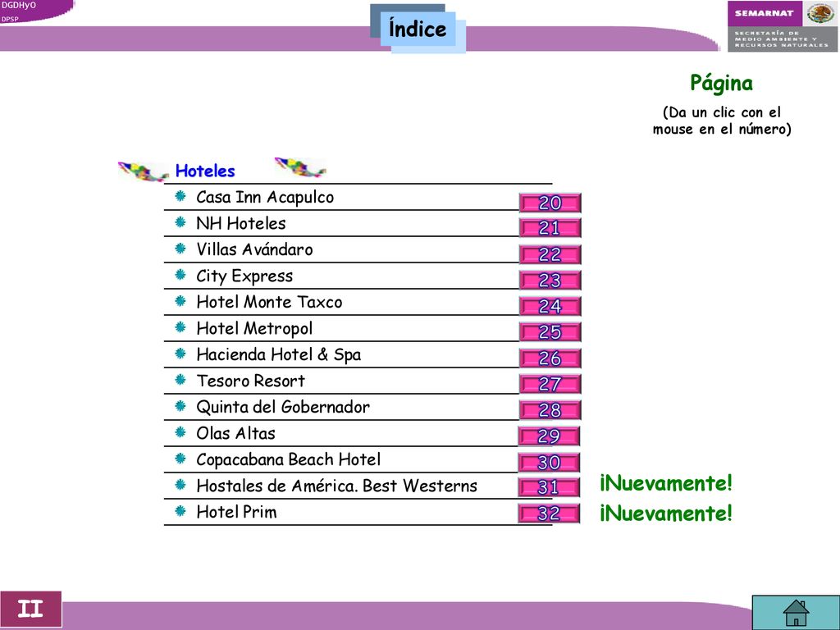Click the home icon button
Screen dimensions: 840x630
click(796, 612)
